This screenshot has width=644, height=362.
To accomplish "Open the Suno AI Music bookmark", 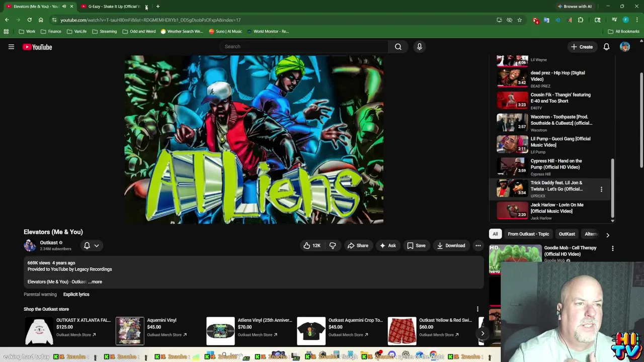I will coord(225,31).
